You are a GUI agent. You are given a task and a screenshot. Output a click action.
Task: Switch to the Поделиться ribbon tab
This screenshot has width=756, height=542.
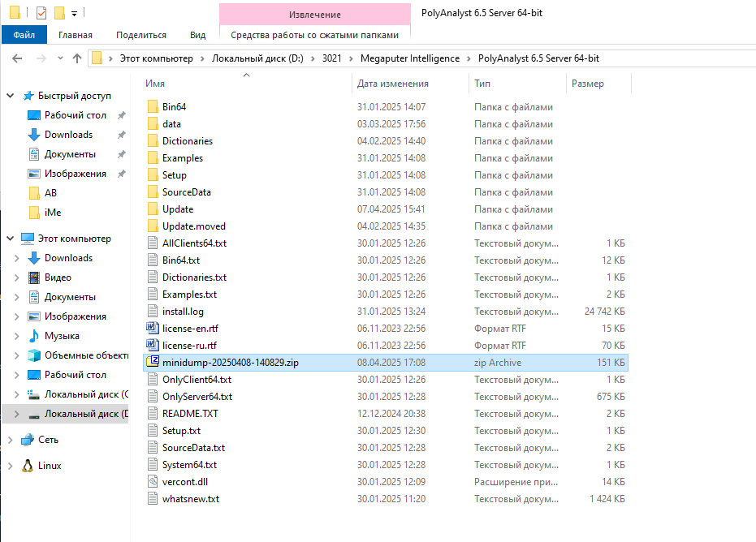(141, 35)
